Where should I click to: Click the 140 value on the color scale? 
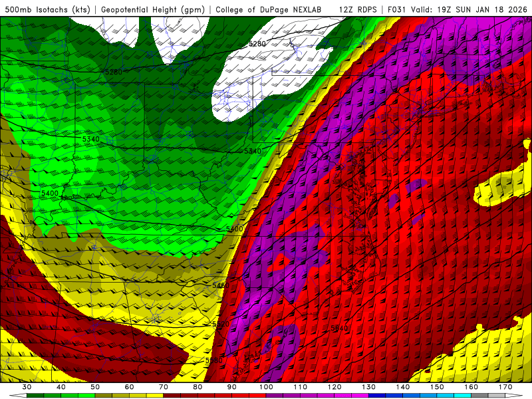click(x=403, y=387)
